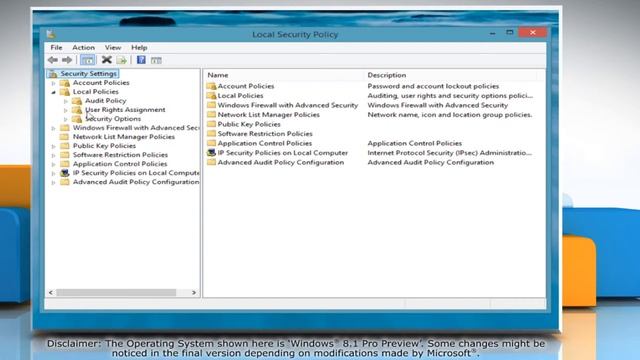This screenshot has height=360, width=640.
Task: Click 'Internet Protocol Security (IPsec)' description cell
Action: pos(450,153)
